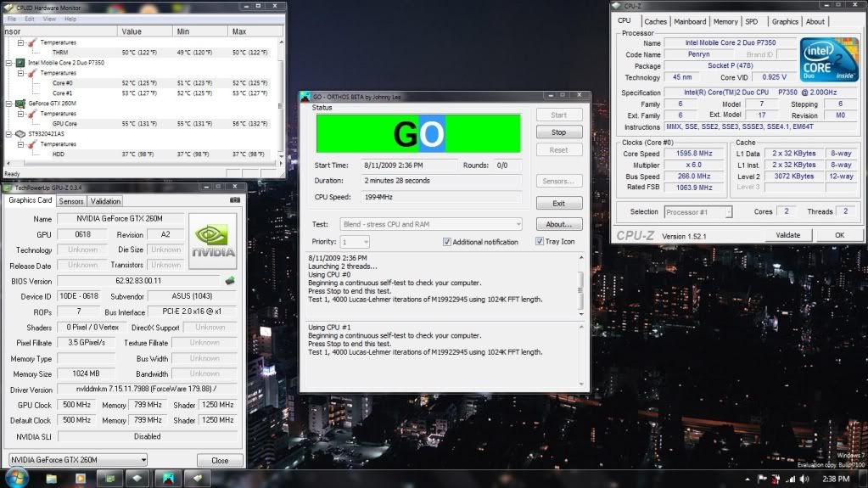Image resolution: width=868 pixels, height=488 pixels.
Task: Click the HDD temperature row in HWMonitor
Action: click(x=141, y=154)
